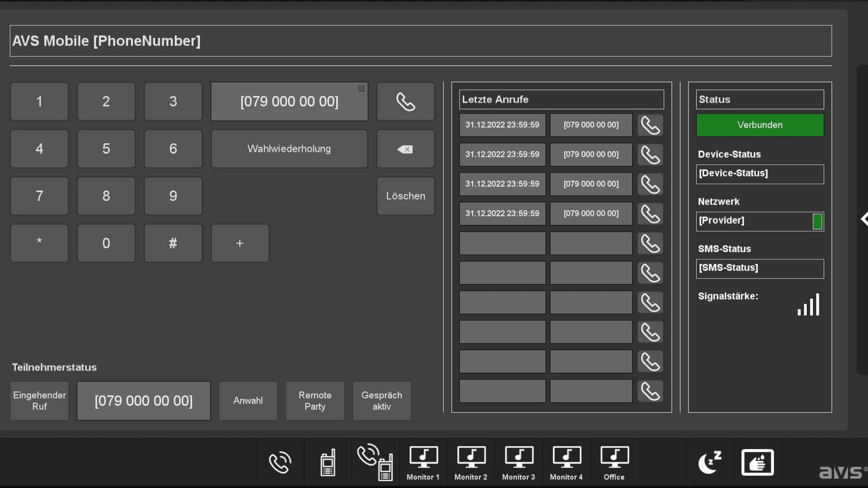
Task: Dial digit 1 on keypad
Action: 39,101
